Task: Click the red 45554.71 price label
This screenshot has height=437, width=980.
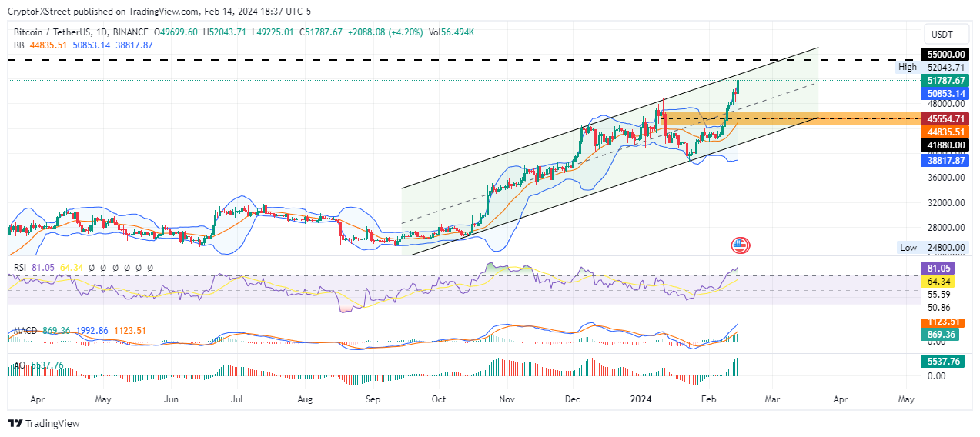Action: [x=944, y=119]
